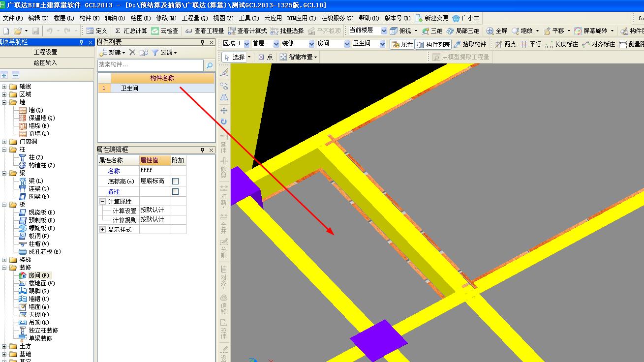Click the 三维 3D view button
The width and height of the screenshot is (644, 362).
432,31
